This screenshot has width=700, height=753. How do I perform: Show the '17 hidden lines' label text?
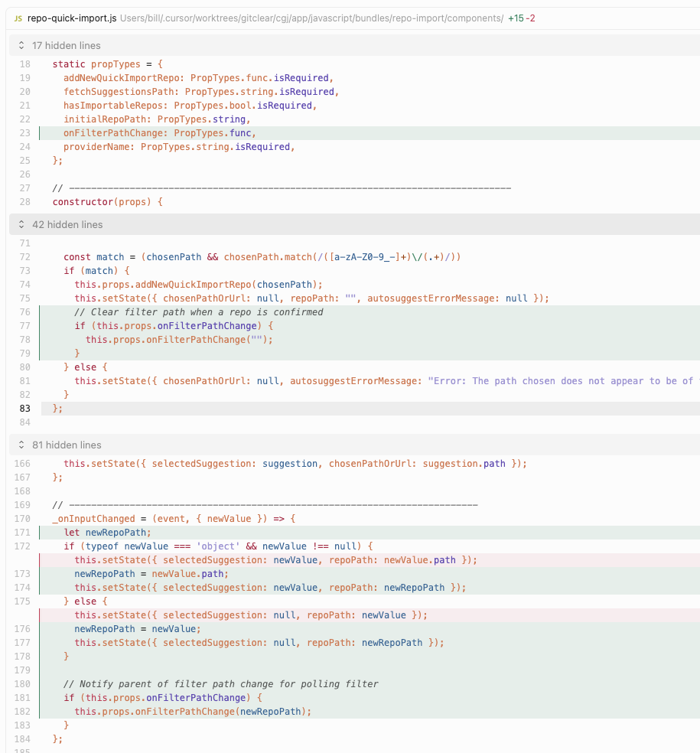(67, 46)
